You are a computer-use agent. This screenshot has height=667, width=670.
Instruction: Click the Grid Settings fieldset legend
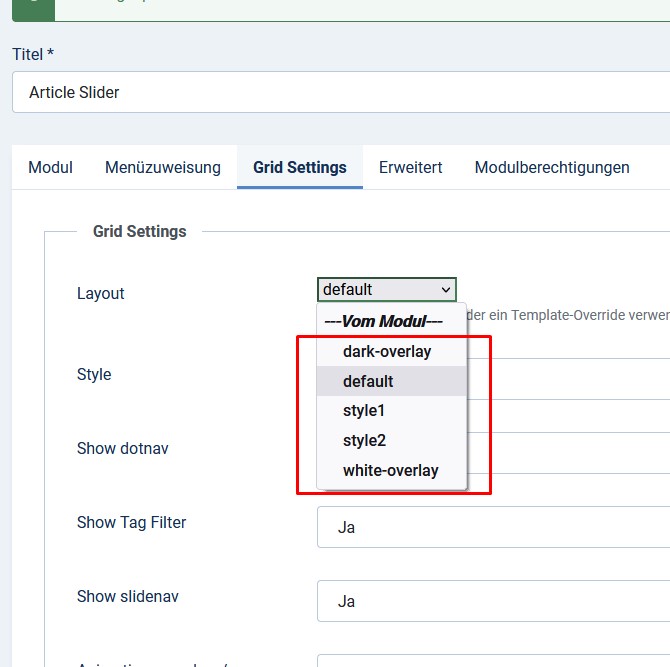[140, 231]
